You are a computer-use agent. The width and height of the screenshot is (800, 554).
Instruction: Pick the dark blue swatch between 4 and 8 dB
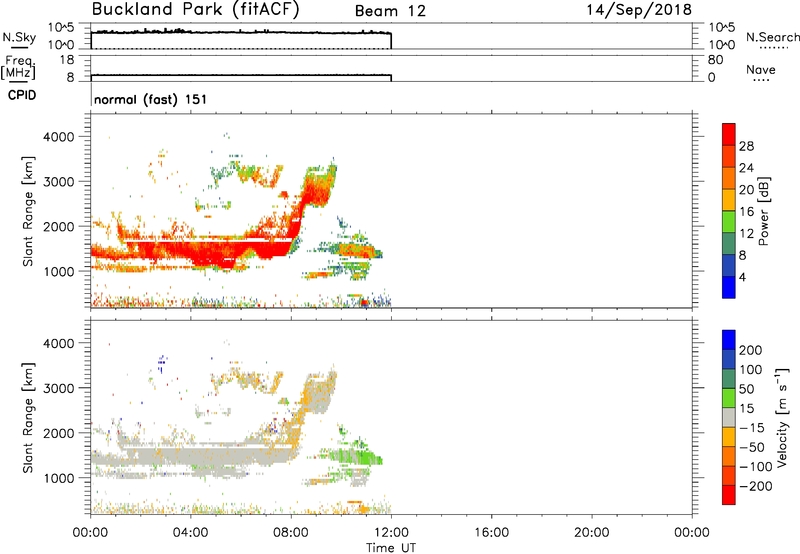click(x=729, y=265)
